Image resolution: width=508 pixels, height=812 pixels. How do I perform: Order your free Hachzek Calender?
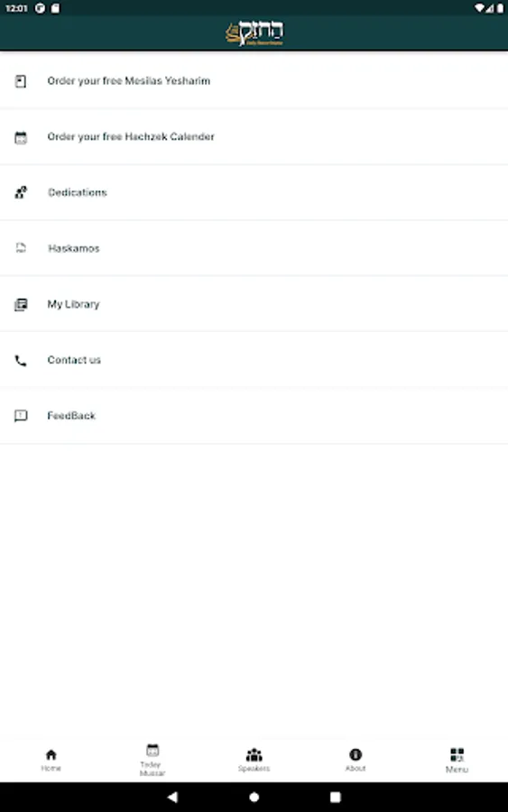(x=254, y=137)
